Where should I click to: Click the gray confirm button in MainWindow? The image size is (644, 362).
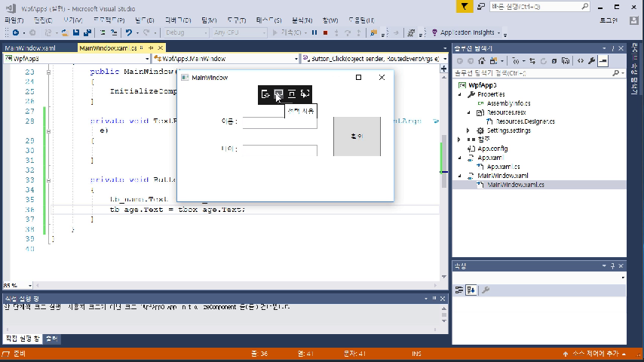click(357, 137)
